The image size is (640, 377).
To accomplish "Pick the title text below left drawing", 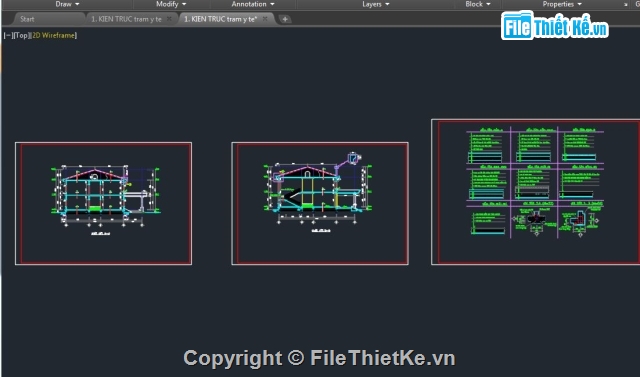I will point(100,234).
